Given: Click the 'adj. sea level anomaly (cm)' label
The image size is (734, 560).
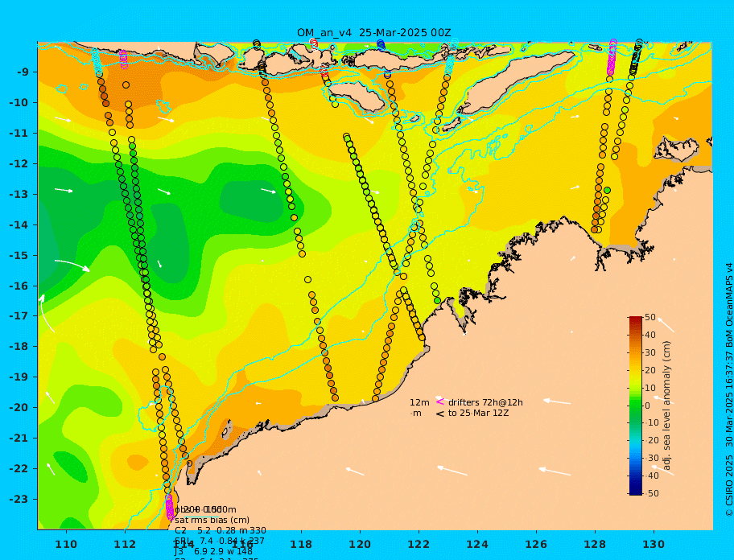Looking at the screenshot, I should [667, 406].
